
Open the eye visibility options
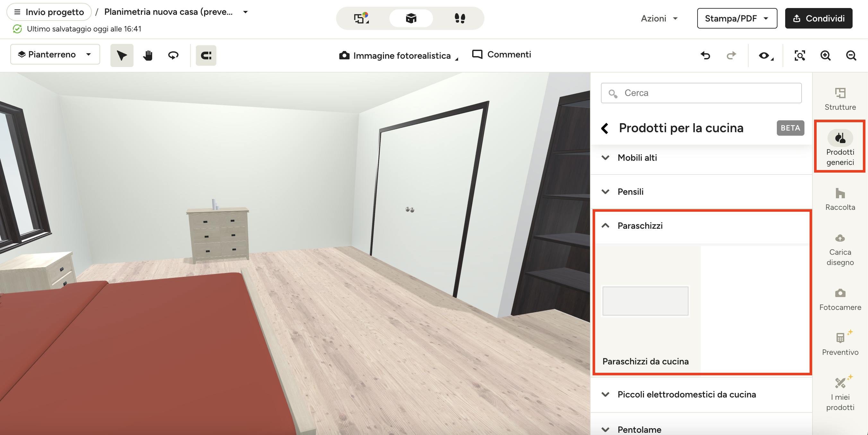click(x=766, y=55)
